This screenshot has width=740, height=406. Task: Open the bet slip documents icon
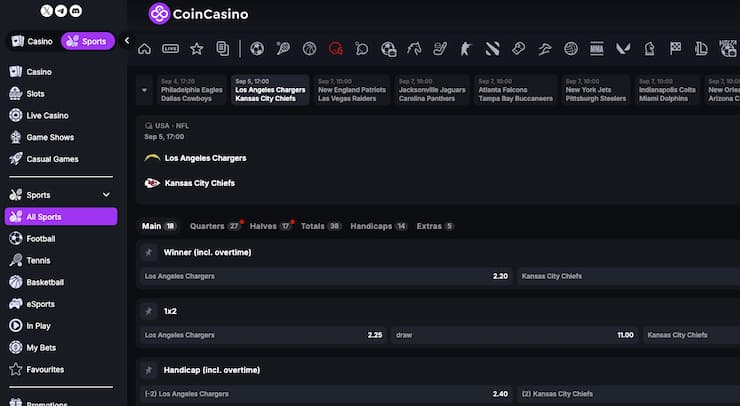[222, 49]
